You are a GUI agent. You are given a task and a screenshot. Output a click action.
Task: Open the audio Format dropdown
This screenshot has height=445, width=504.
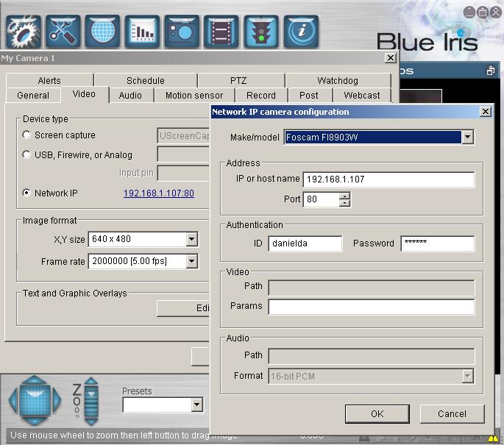[x=467, y=376]
